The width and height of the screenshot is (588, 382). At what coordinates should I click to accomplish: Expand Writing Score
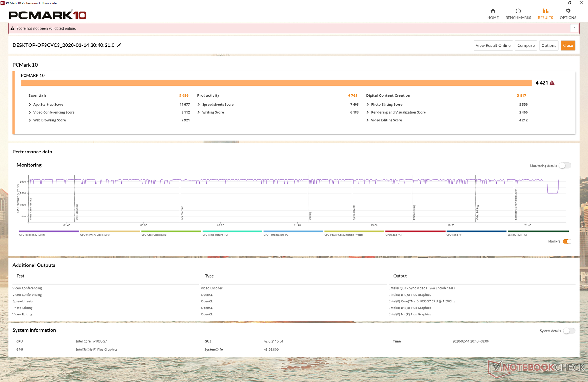[199, 112]
